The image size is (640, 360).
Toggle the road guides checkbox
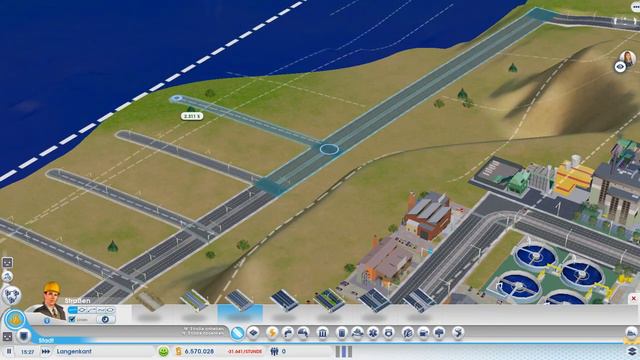72,320
